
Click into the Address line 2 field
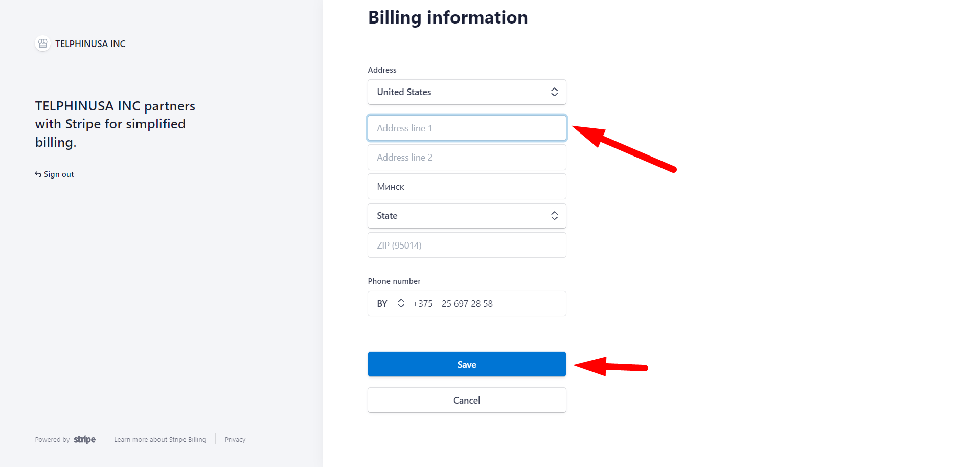(466, 158)
